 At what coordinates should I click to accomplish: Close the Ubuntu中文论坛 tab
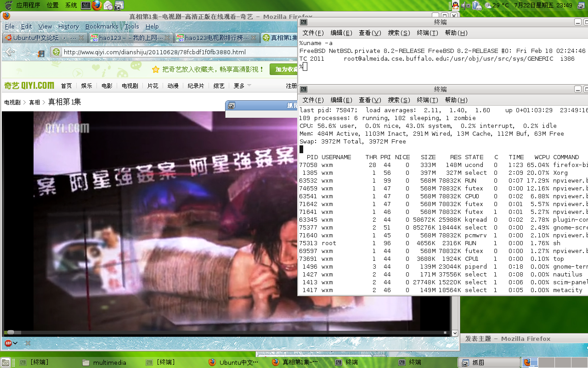coord(81,38)
